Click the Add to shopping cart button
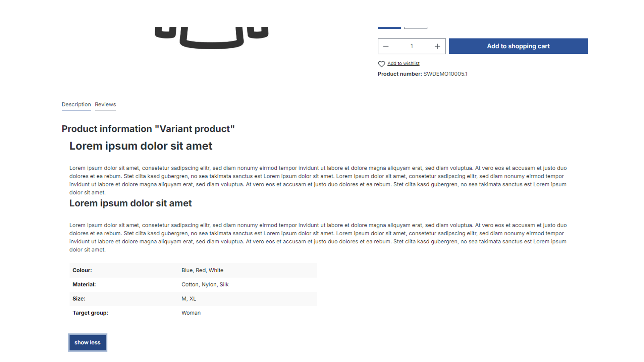Image resolution: width=644 pixels, height=362 pixels. [x=518, y=46]
